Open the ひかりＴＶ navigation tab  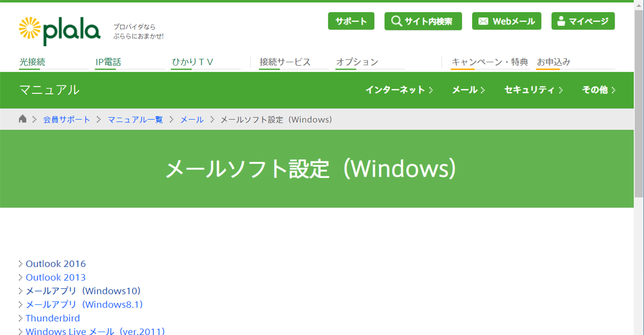tap(193, 62)
